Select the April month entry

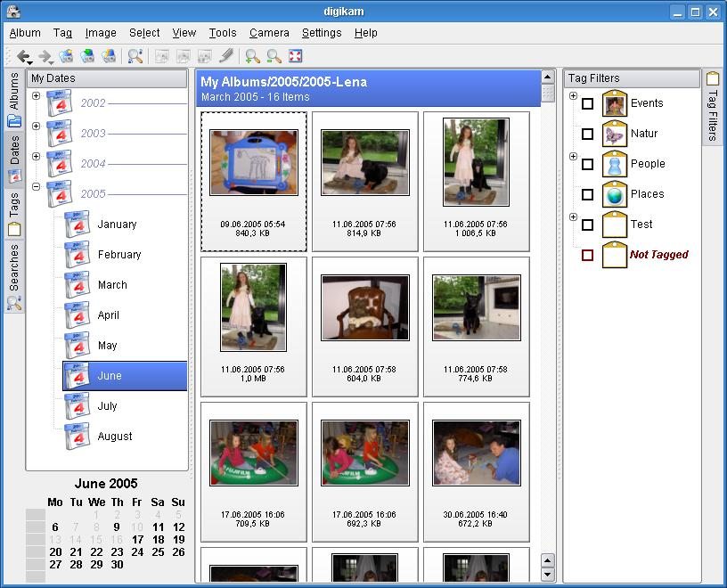coord(109,315)
